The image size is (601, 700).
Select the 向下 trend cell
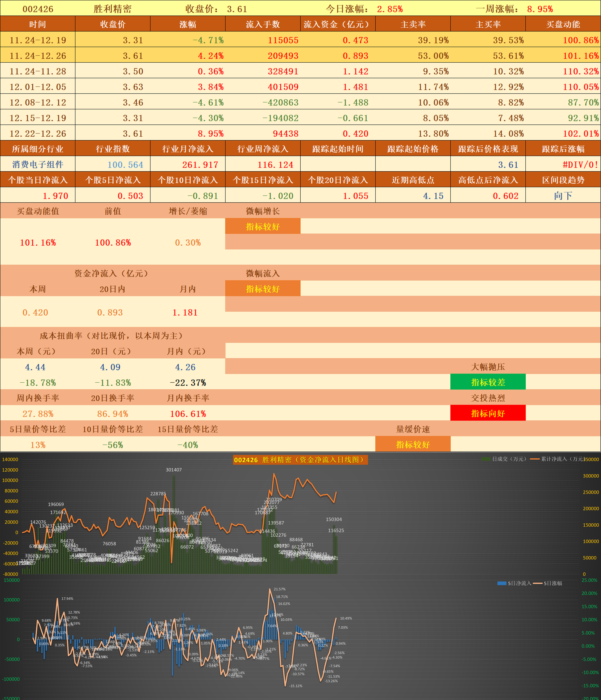(563, 196)
